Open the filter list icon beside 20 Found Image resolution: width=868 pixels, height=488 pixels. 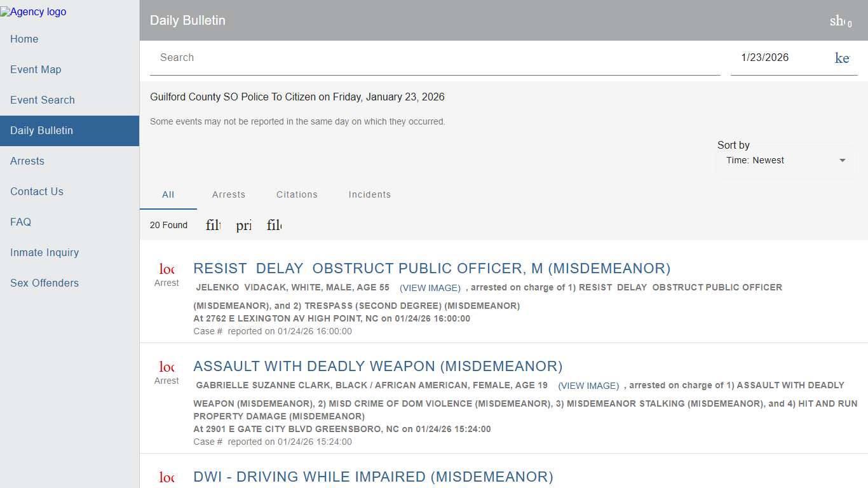tap(214, 225)
